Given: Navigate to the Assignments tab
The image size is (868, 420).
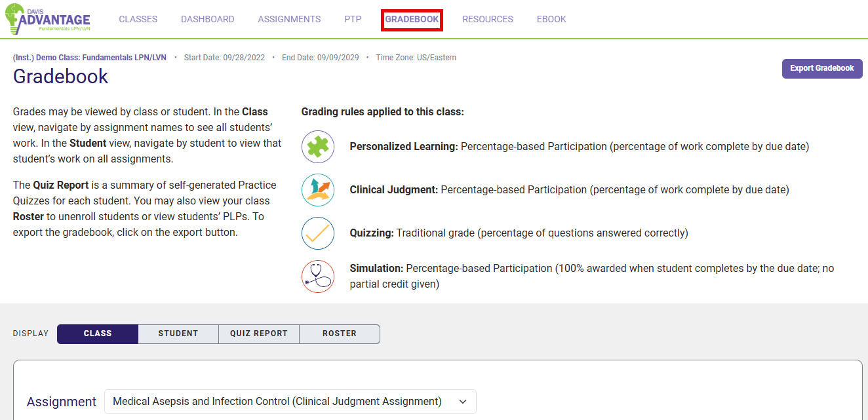Looking at the screenshot, I should click(289, 20).
